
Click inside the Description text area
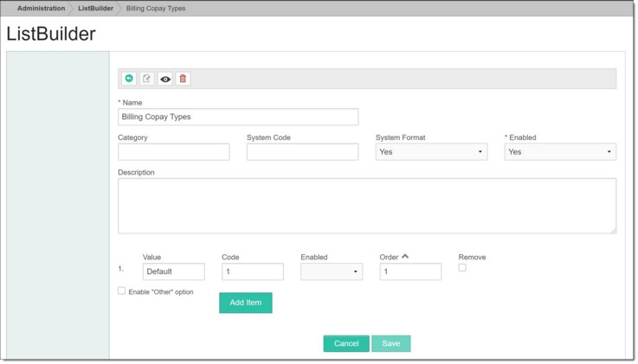367,206
